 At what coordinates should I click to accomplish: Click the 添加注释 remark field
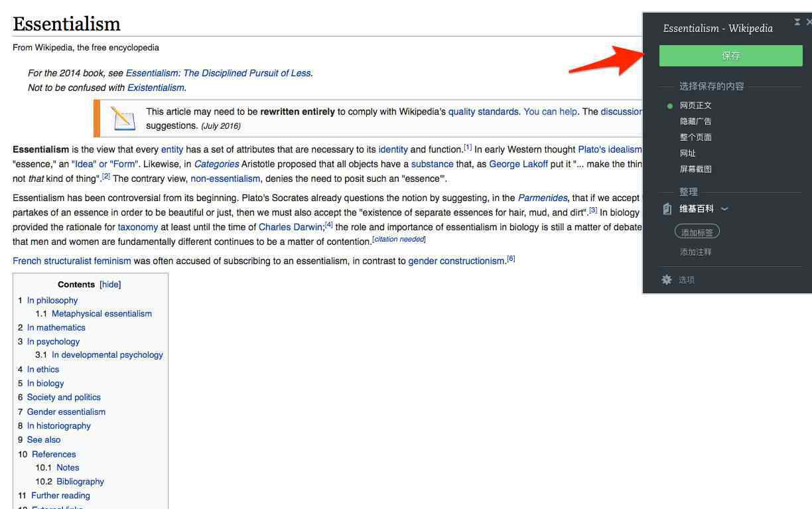pyautogui.click(x=695, y=252)
